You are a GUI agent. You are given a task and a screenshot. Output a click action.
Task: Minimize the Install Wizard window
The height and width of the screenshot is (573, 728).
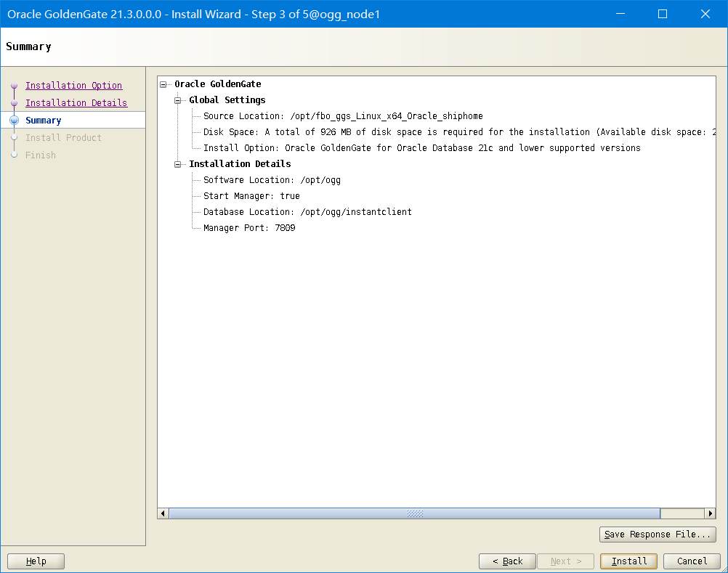(620, 14)
